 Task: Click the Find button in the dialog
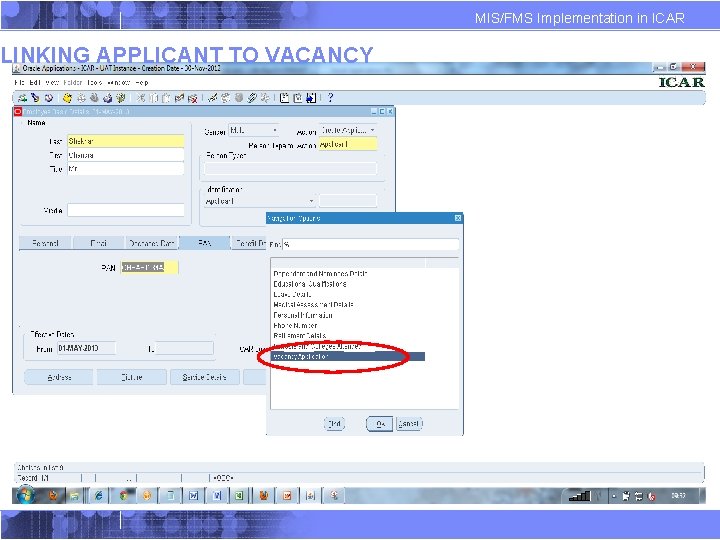[334, 424]
